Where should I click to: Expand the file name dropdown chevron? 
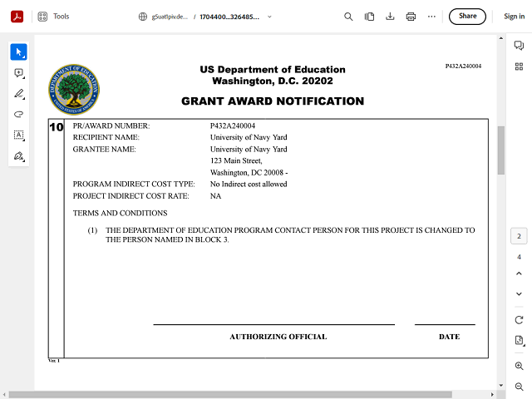269,17
